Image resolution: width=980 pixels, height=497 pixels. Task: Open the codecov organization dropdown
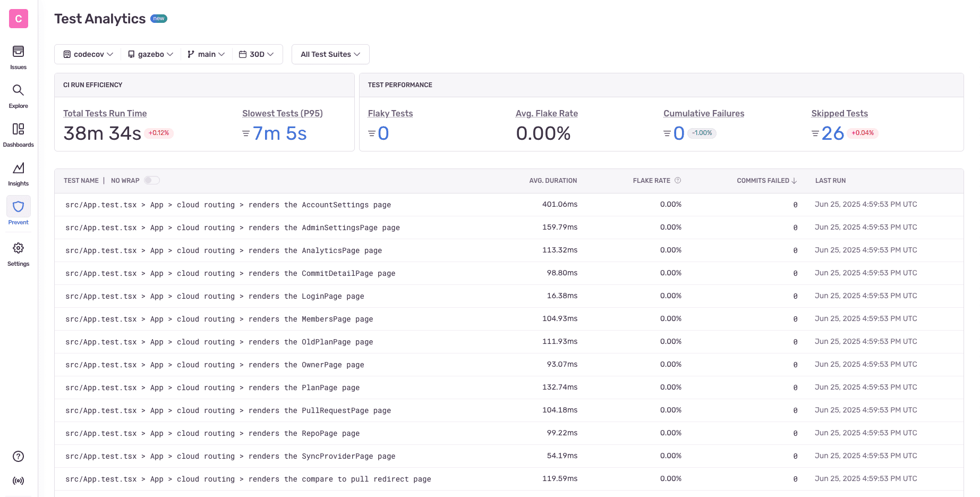[87, 54]
